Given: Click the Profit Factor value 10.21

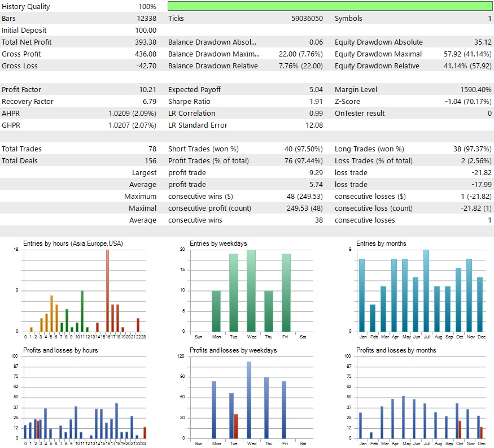Looking at the screenshot, I should pyautogui.click(x=147, y=90).
